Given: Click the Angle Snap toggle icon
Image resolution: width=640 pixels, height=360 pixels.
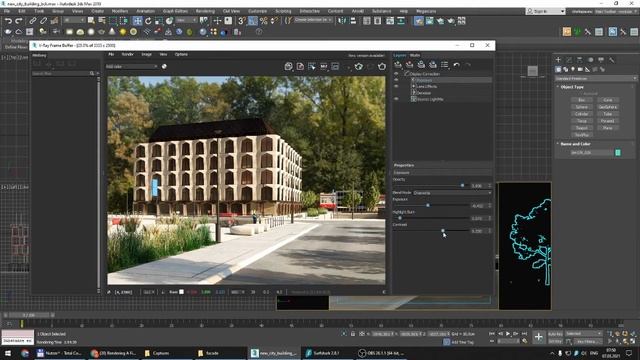Looking at the screenshot, I should click(253, 21).
